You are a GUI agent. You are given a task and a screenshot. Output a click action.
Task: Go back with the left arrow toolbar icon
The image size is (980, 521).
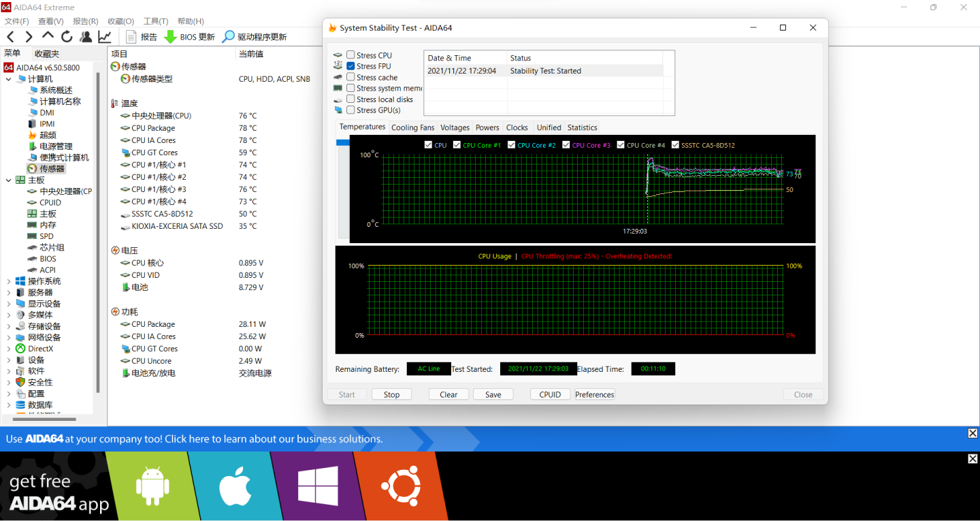(10, 37)
